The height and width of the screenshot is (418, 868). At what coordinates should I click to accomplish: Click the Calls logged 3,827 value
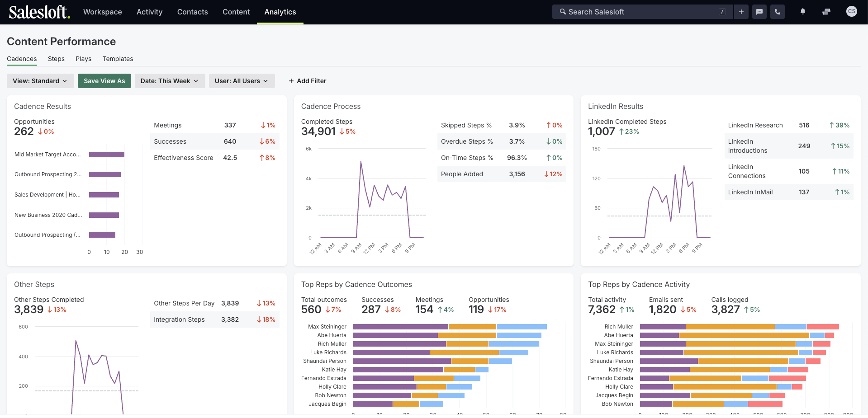coord(726,310)
